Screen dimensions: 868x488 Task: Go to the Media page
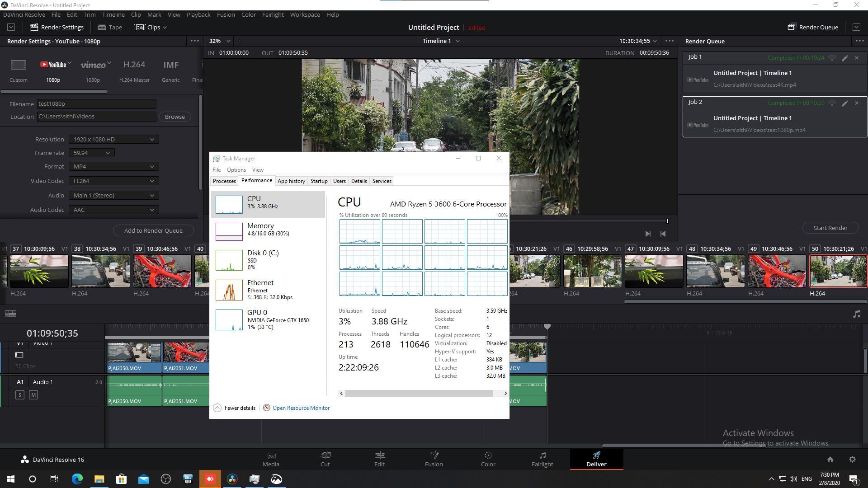(271, 459)
